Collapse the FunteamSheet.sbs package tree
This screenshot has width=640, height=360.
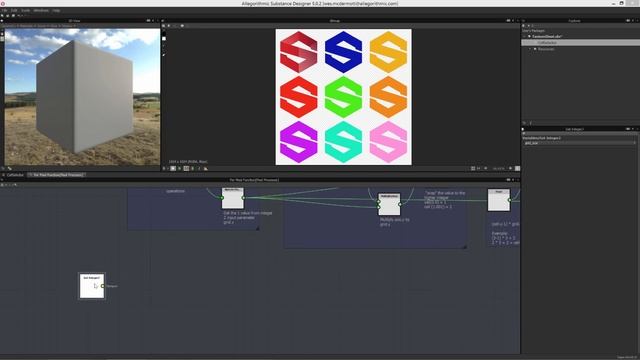525,36
